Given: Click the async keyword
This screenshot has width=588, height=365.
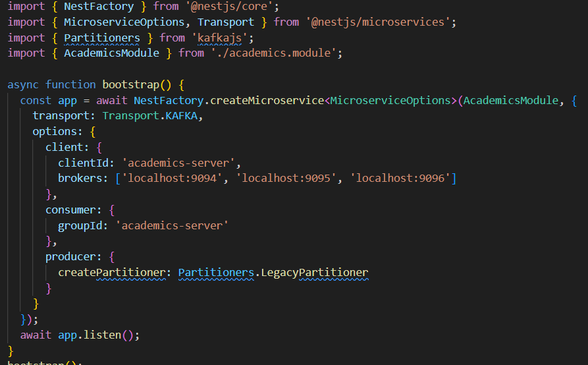Looking at the screenshot, I should (x=23, y=85).
